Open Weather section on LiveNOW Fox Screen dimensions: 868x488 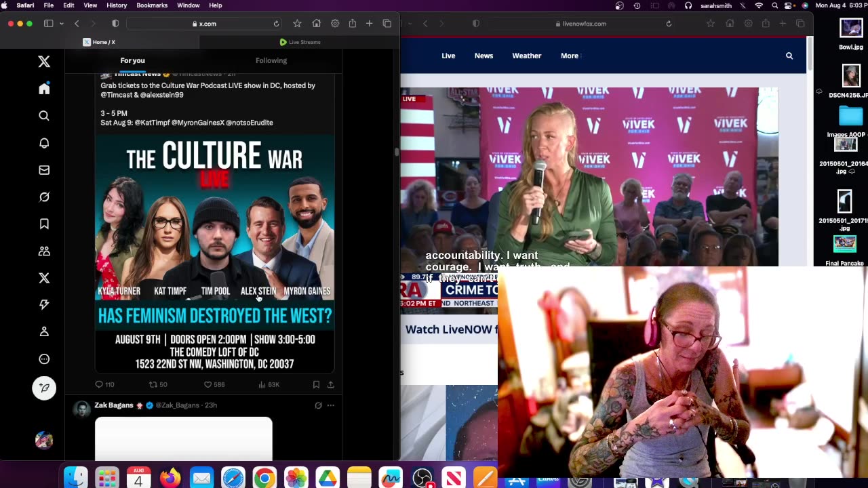pyautogui.click(x=527, y=56)
